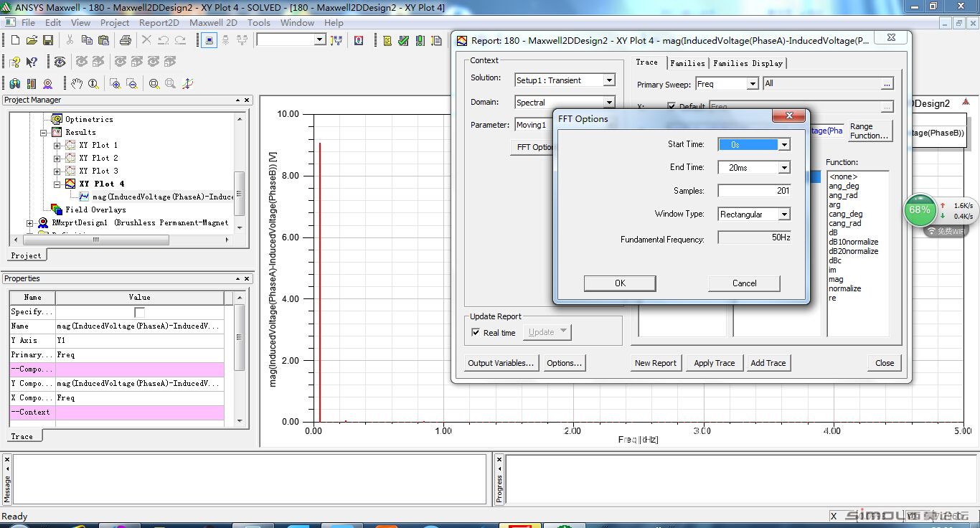Click the Open folder icon in the toolbar

(x=32, y=41)
